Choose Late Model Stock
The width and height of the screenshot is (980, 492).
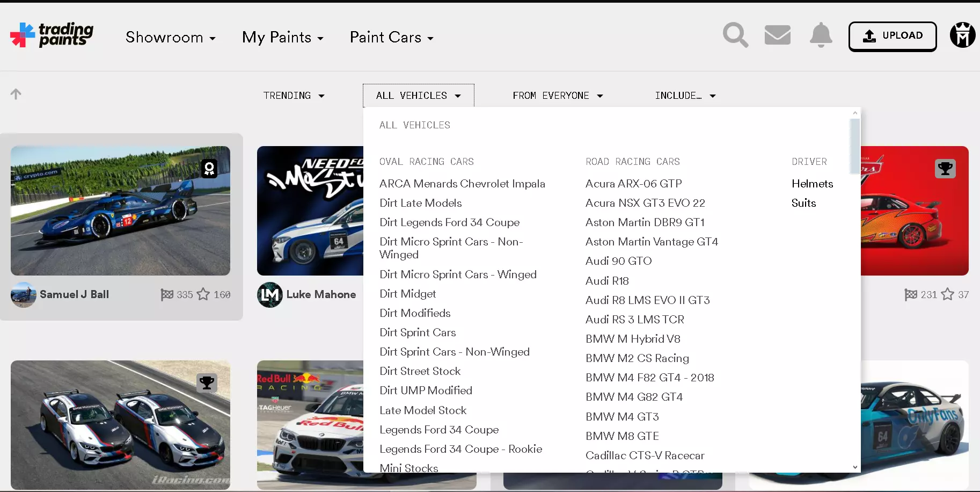click(423, 410)
